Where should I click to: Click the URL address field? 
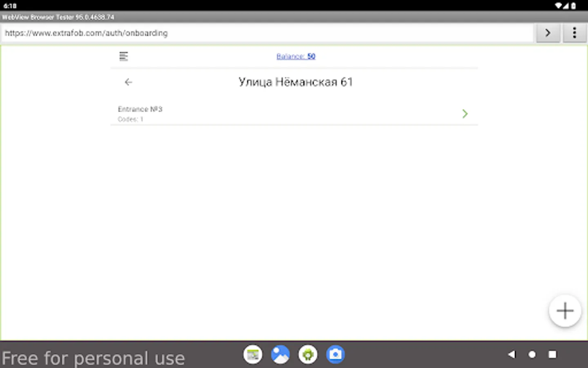coord(267,33)
